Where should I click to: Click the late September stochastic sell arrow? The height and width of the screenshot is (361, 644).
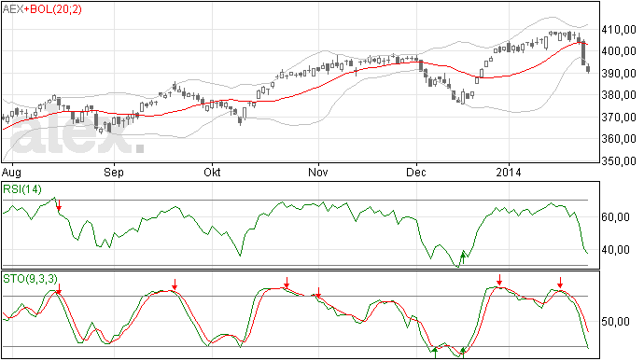[175, 285]
